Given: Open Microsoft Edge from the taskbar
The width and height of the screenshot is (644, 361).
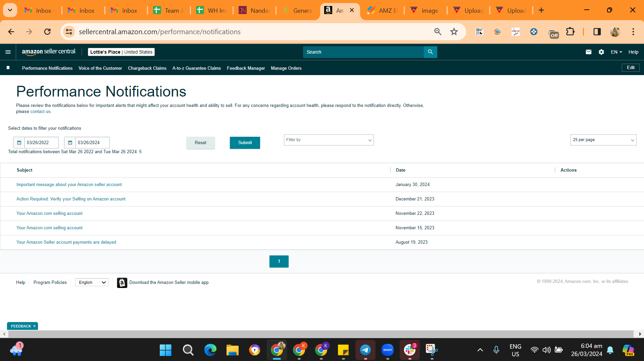Looking at the screenshot, I should click(210, 350).
